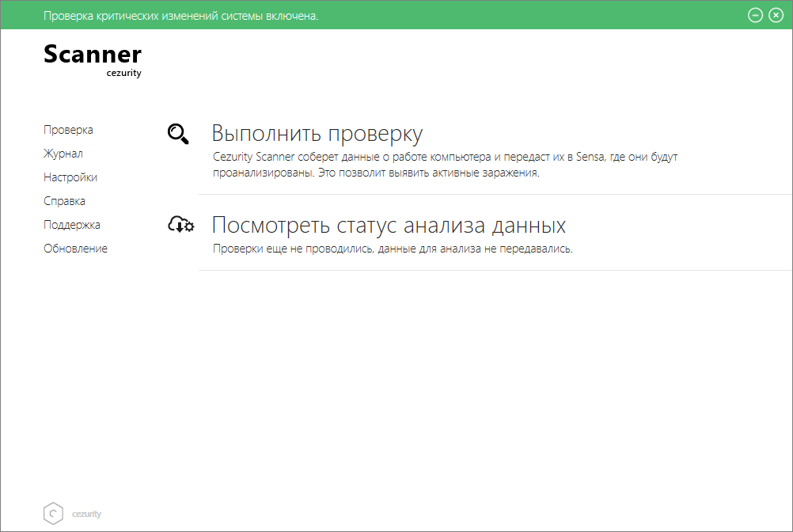Start scan via Выполнить проверку heading

coord(317,134)
